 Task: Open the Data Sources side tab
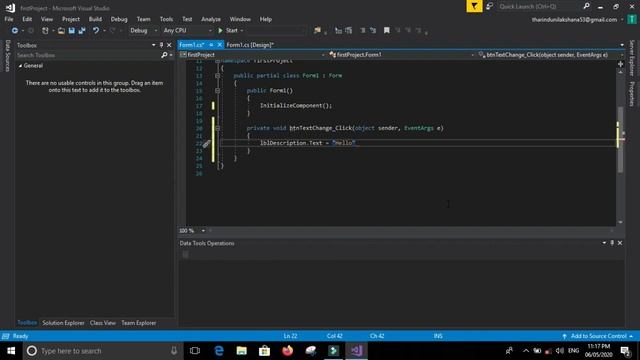tap(7, 56)
